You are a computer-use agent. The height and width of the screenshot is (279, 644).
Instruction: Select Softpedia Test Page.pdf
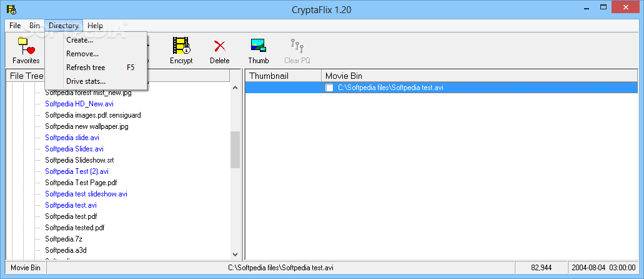tap(81, 182)
